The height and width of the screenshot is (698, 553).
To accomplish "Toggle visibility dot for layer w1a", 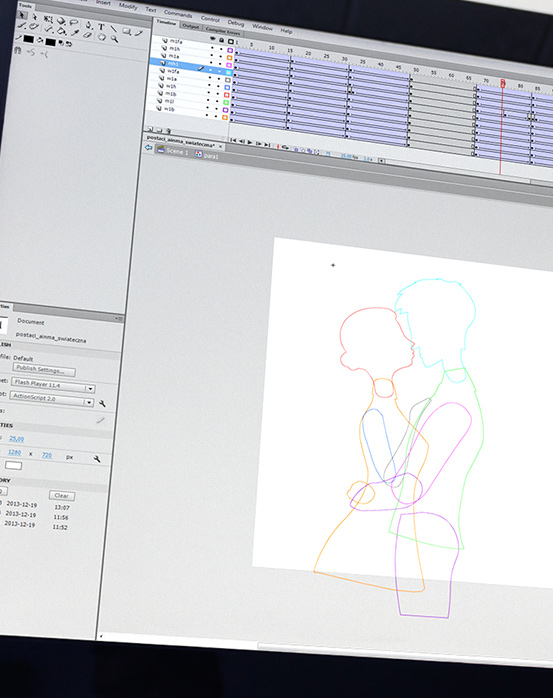I will tap(209, 85).
